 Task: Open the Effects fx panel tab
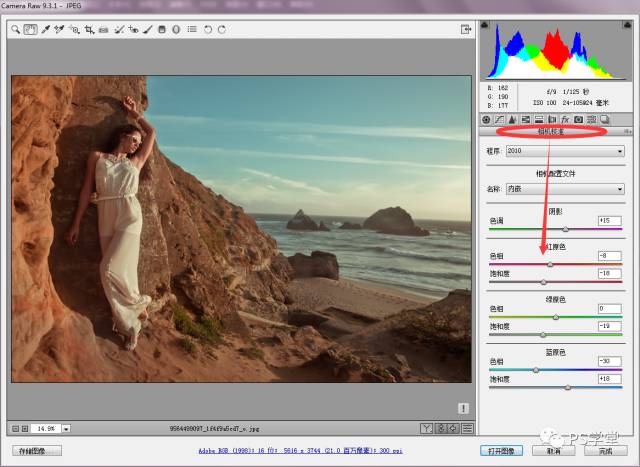[x=564, y=120]
